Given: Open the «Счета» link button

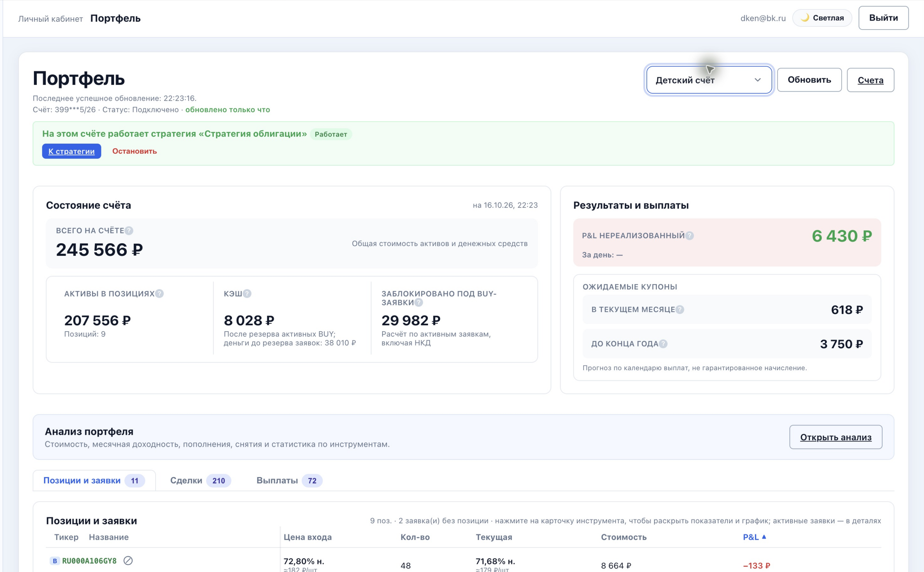Looking at the screenshot, I should click(870, 80).
